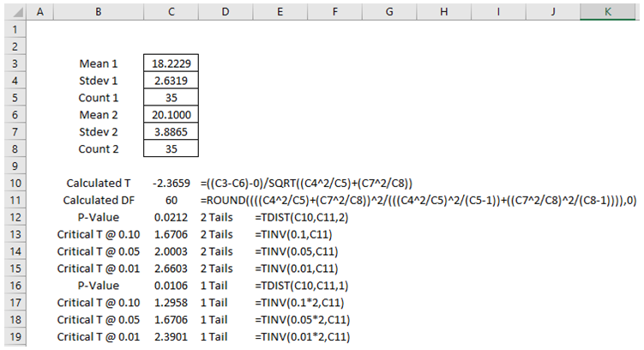Click the Mean 1 label cell
Image resolution: width=644 pixels, height=350 pixels.
point(99,63)
